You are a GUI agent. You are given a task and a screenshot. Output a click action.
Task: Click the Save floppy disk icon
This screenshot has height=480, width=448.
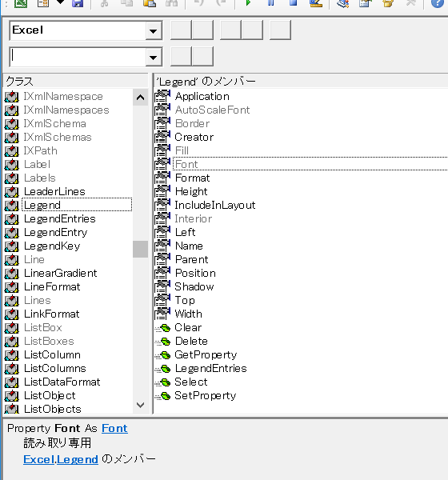78,3
